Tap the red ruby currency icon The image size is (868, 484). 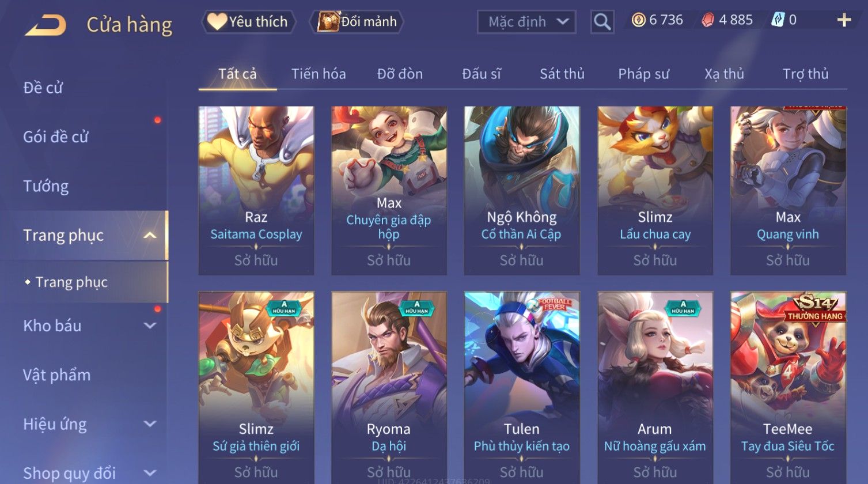(708, 20)
